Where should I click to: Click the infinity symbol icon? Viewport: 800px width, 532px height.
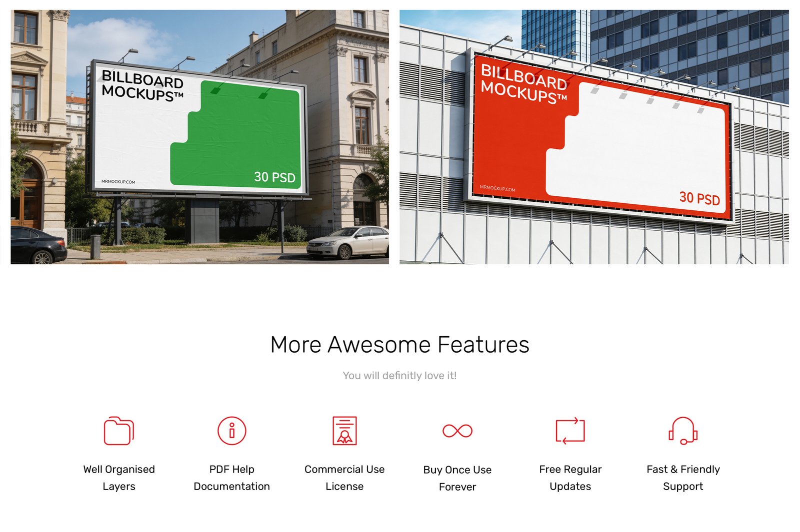(x=457, y=431)
